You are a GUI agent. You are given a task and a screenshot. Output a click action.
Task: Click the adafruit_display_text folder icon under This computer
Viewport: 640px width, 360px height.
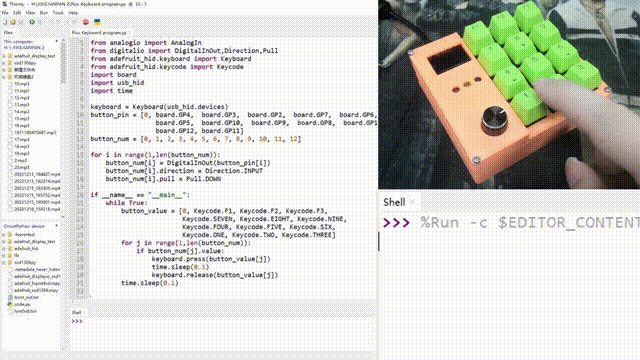point(10,56)
